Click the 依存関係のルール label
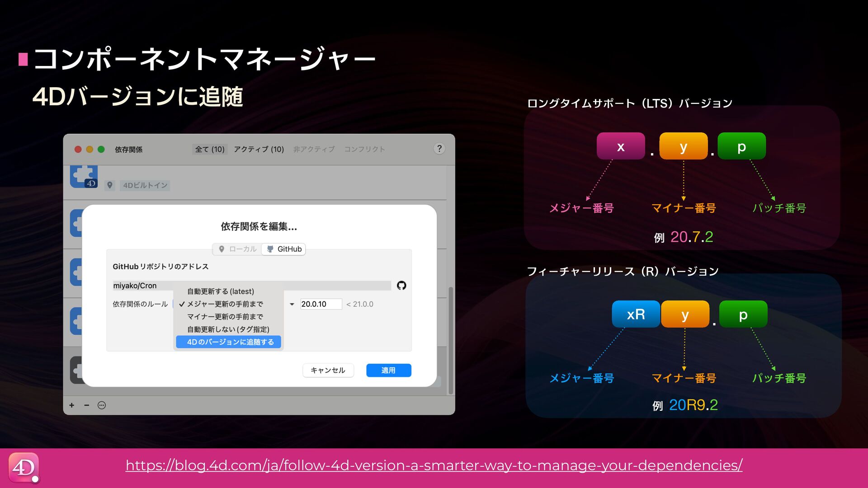 click(x=140, y=304)
